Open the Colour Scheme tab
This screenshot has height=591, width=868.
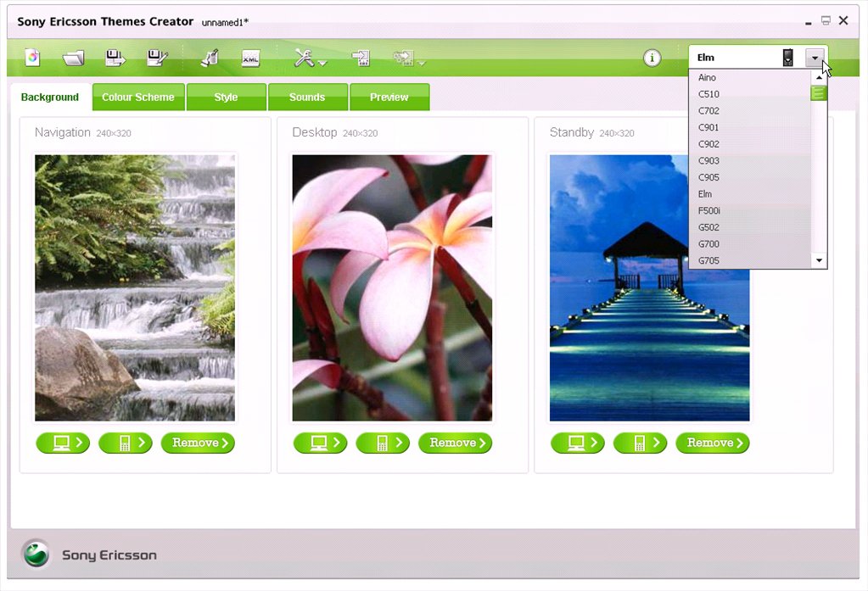[x=138, y=98]
